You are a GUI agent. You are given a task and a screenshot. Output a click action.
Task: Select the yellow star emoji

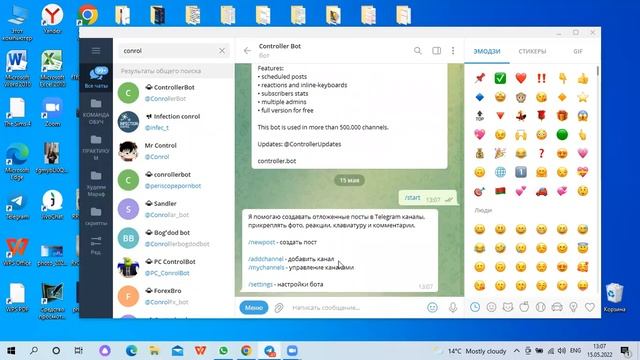[x=583, y=97]
